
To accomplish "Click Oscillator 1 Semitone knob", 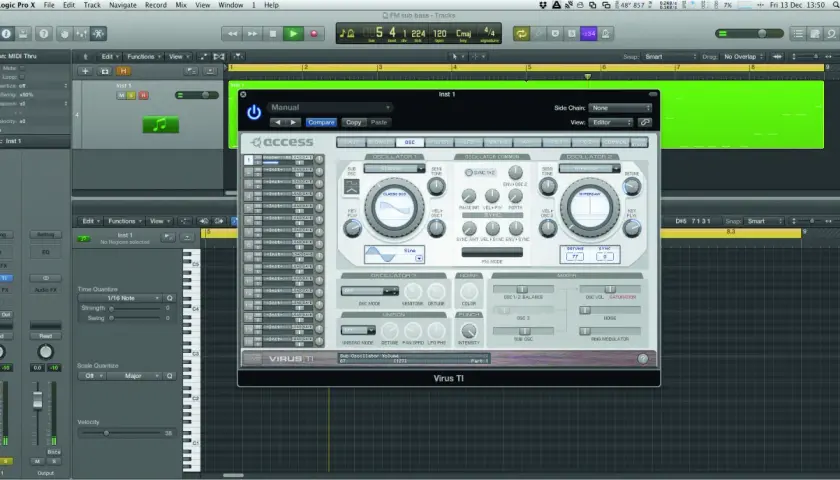I will point(436,186).
